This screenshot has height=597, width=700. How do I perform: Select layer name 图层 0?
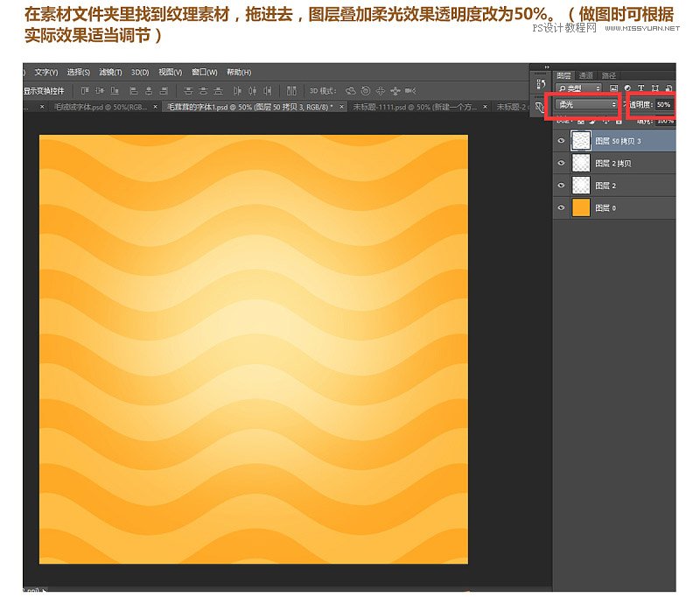[x=605, y=208]
